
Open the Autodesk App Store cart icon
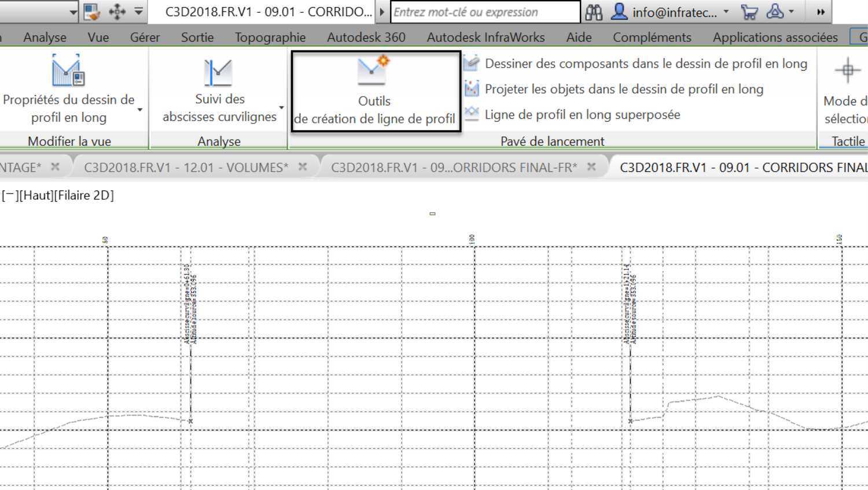pyautogui.click(x=749, y=12)
